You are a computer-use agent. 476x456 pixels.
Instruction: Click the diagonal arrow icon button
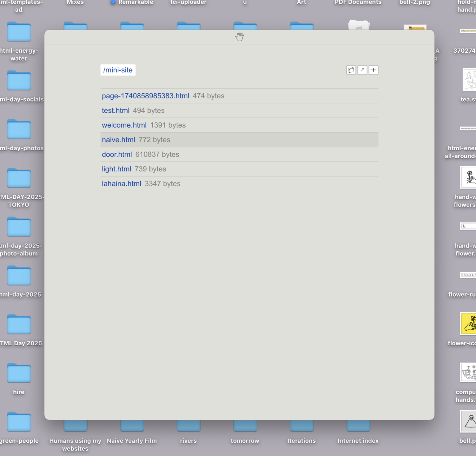click(x=362, y=70)
